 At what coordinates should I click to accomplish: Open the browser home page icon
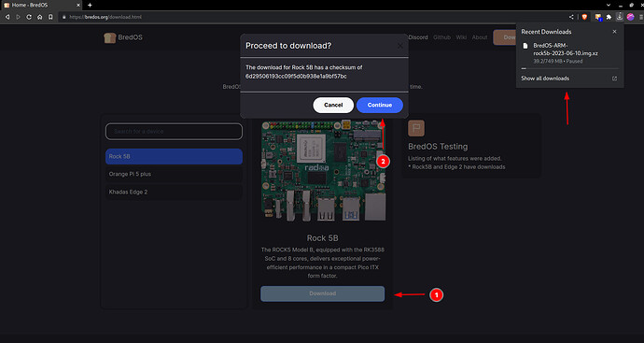(x=40, y=17)
